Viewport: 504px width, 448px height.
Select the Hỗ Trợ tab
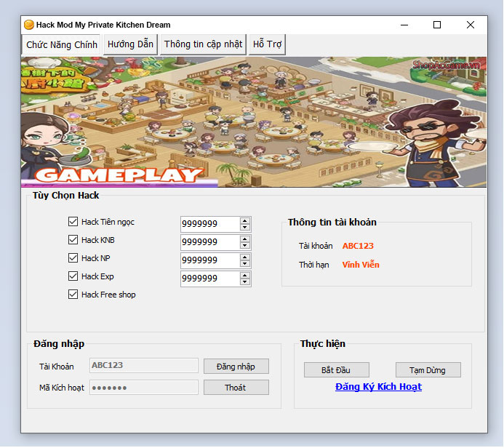pyautogui.click(x=267, y=44)
